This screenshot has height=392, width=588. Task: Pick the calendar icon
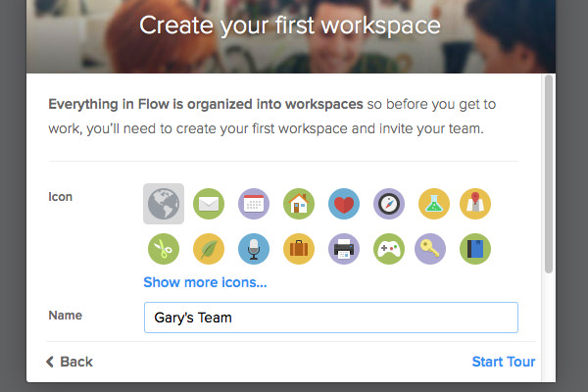pos(254,204)
